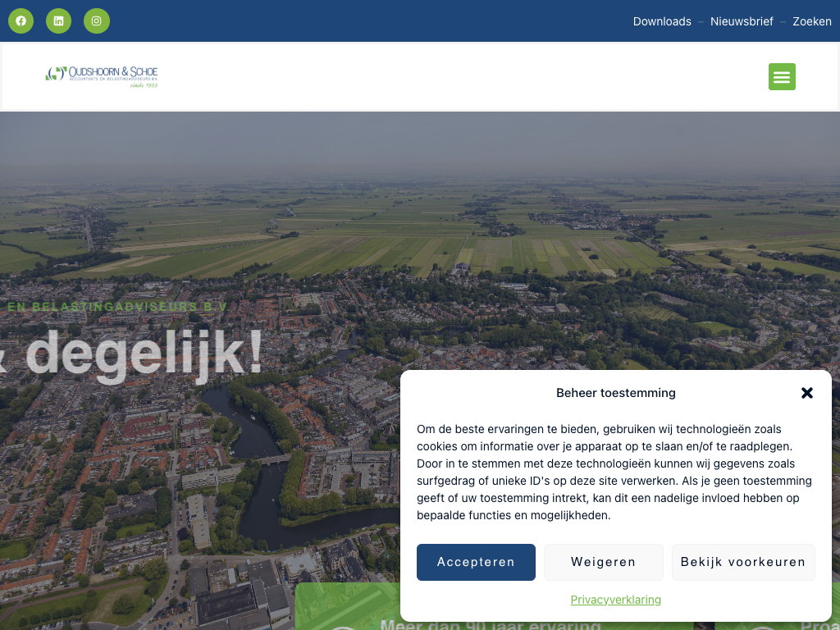
Task: Open the Instagram social icon
Action: 97,21
